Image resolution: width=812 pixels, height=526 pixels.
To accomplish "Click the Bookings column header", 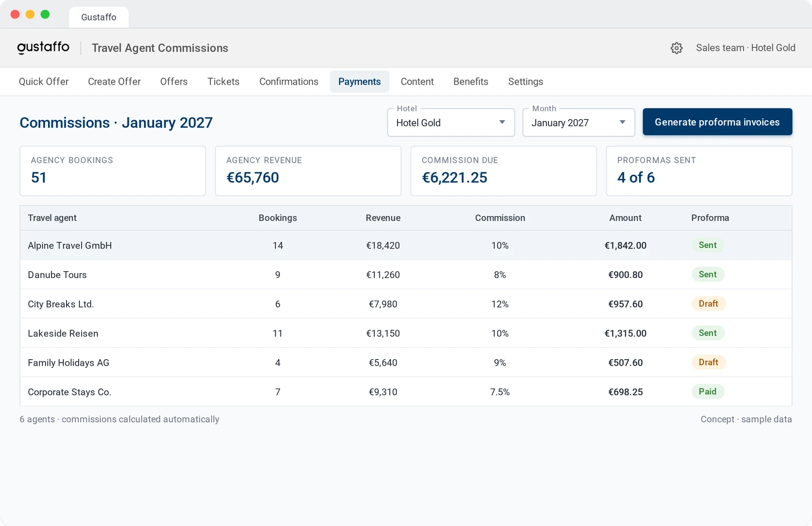I will (x=278, y=218).
